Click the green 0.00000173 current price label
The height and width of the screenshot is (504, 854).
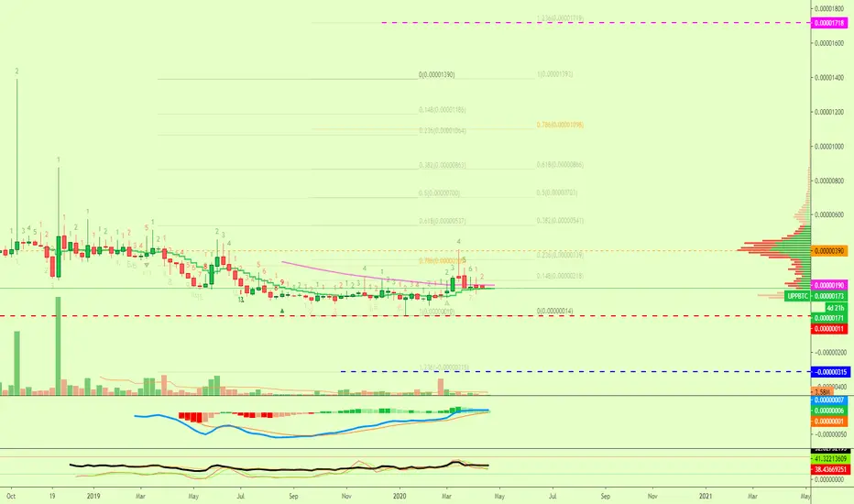click(829, 296)
